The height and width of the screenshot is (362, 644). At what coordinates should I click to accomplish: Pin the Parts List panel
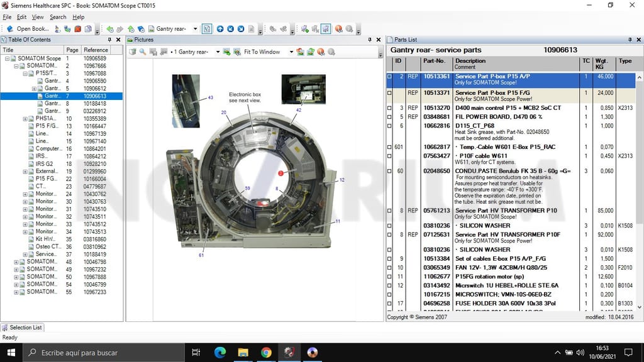tap(630, 40)
